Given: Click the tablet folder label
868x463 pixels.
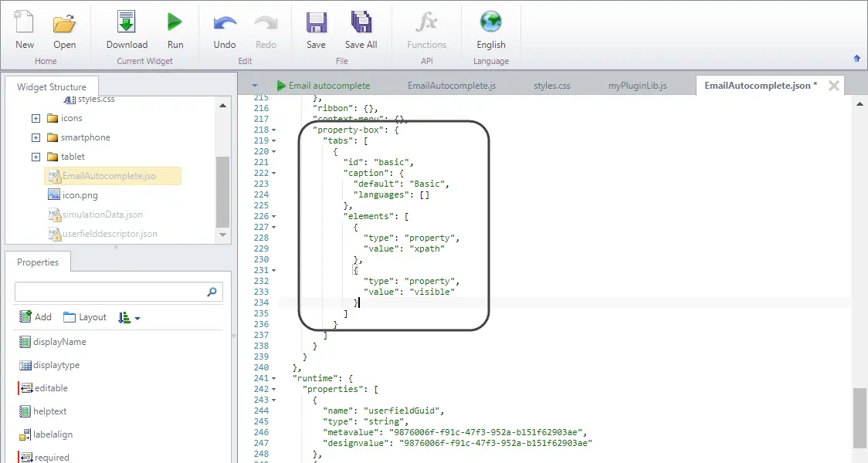Looking at the screenshot, I should pos(73,157).
